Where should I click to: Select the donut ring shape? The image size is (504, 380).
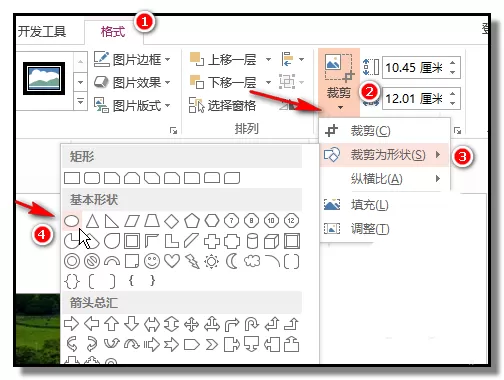(72, 261)
